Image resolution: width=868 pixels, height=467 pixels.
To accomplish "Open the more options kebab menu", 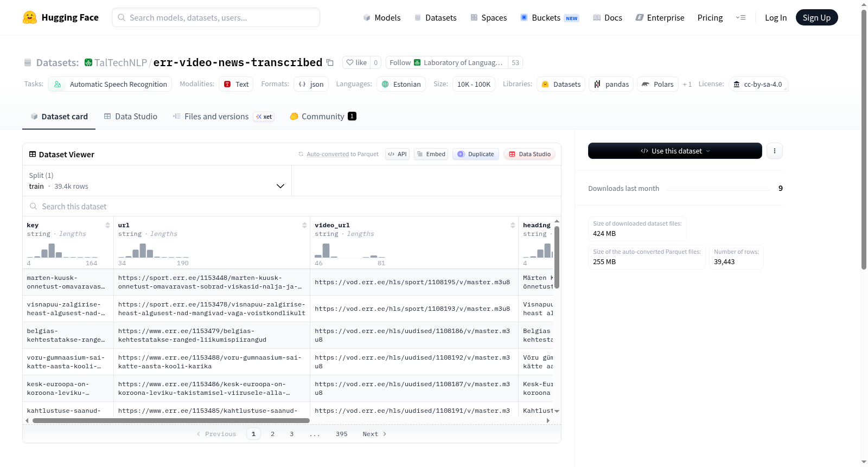I will pos(775,151).
